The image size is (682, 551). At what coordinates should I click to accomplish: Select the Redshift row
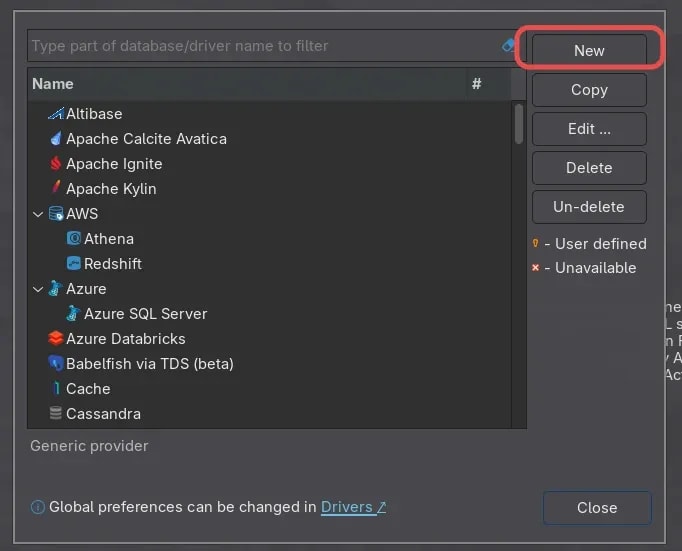270,264
